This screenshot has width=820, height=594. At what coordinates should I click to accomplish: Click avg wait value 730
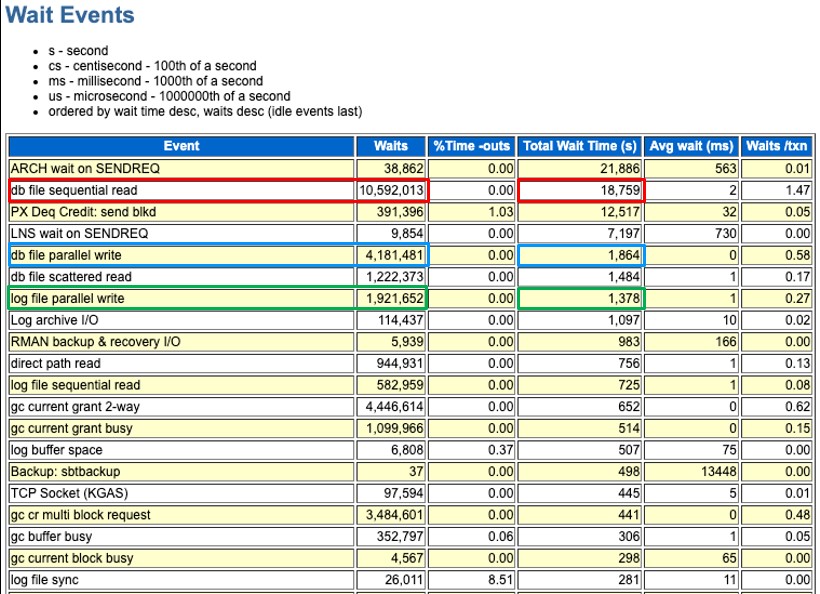tap(725, 233)
